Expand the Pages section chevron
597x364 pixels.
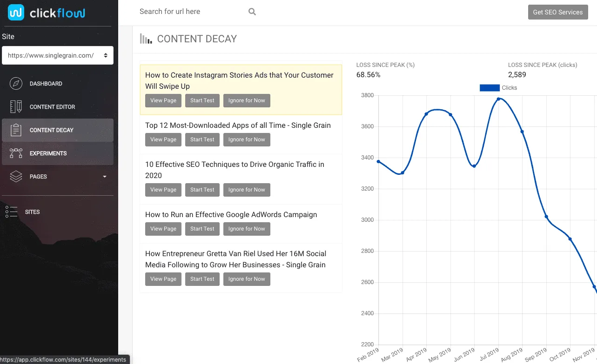pos(104,177)
